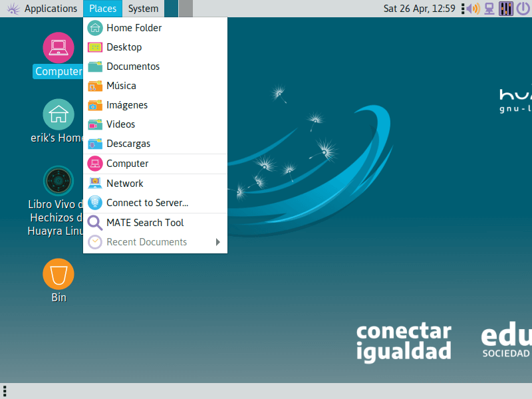Open the mixer sliders tray icon
Viewport: 532px width, 399px height.
coord(505,9)
